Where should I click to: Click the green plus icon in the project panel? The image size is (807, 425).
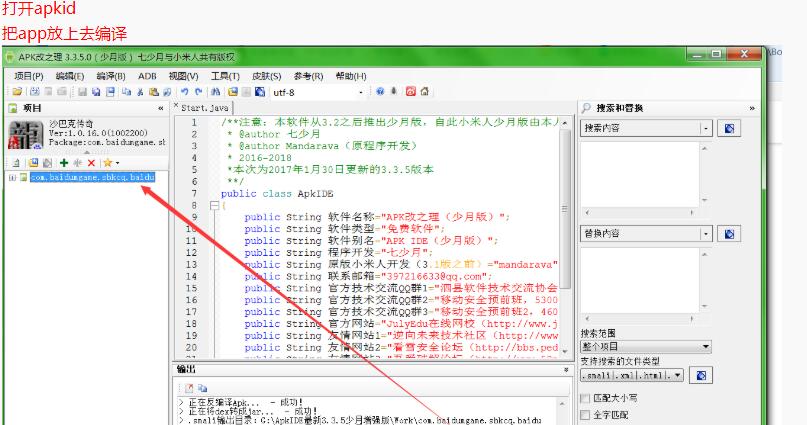point(64,162)
